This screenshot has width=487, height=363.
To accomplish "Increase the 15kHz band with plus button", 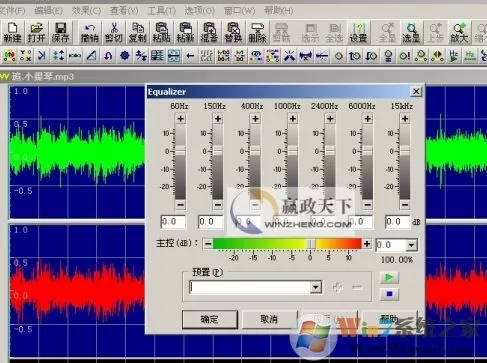I will (x=405, y=119).
